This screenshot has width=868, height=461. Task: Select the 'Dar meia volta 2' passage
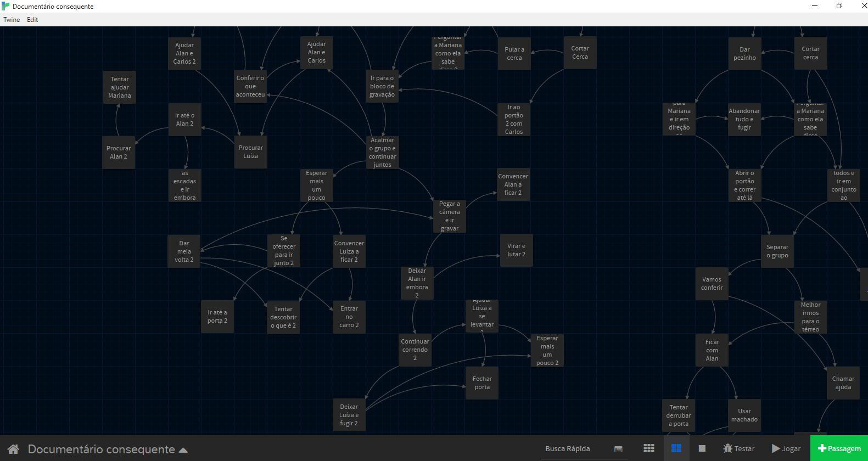tap(184, 251)
